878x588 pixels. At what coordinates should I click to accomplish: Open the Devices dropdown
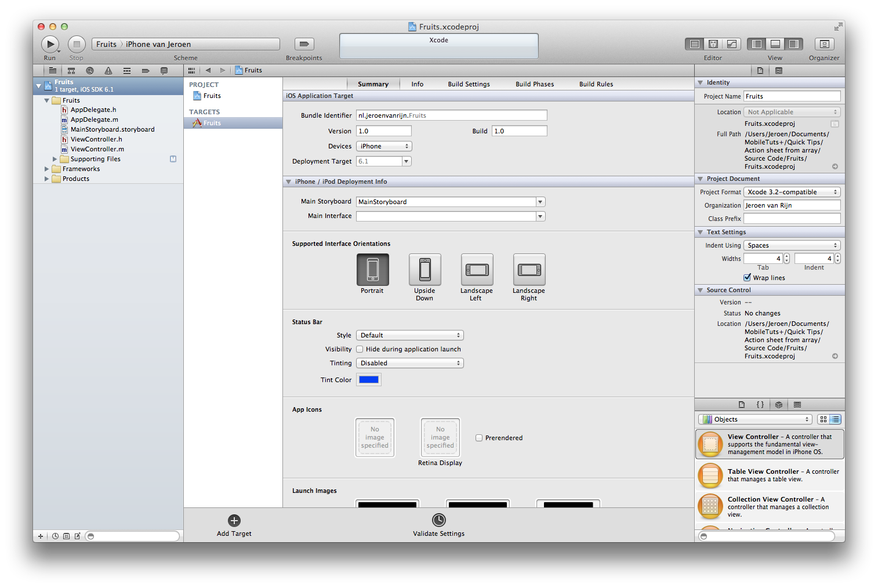pos(384,146)
